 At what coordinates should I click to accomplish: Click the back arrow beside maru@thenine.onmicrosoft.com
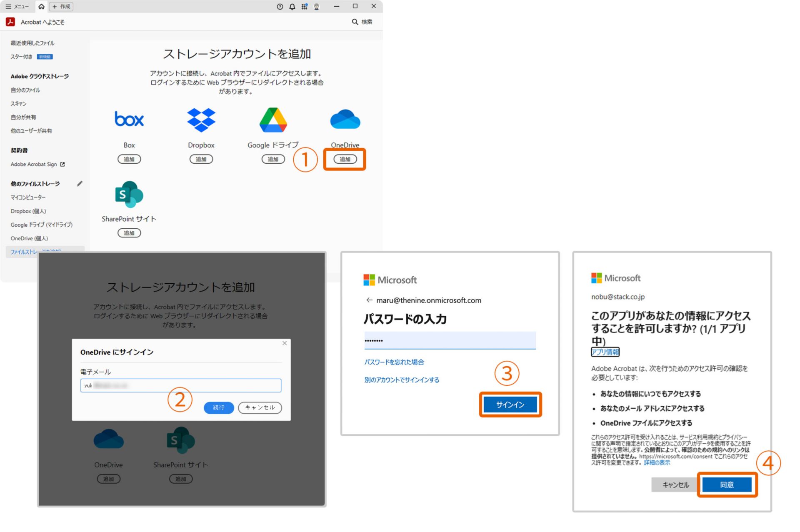tap(369, 300)
